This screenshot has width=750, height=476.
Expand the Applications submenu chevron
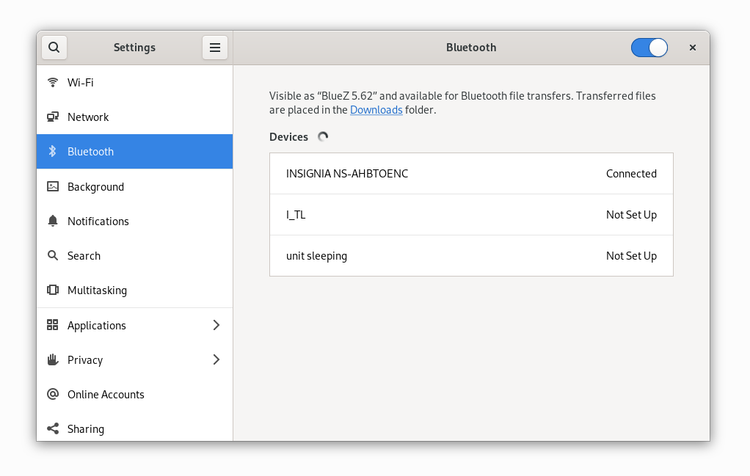pos(216,325)
